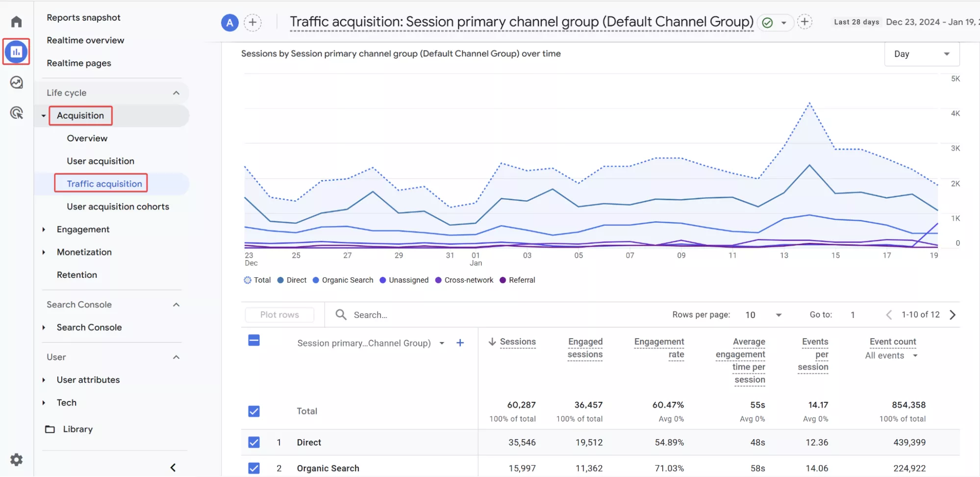The width and height of the screenshot is (980, 477).
Task: Open the Explore icon in the sidebar
Action: (x=16, y=82)
